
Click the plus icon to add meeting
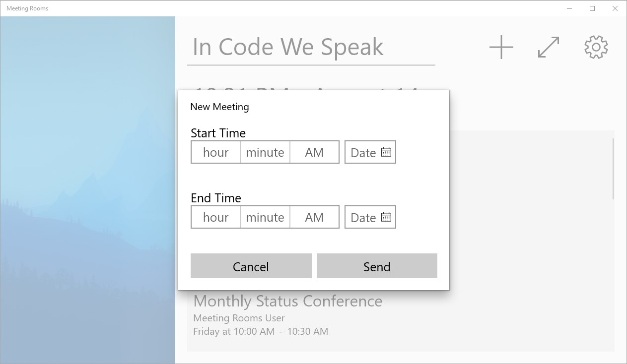[x=501, y=47]
